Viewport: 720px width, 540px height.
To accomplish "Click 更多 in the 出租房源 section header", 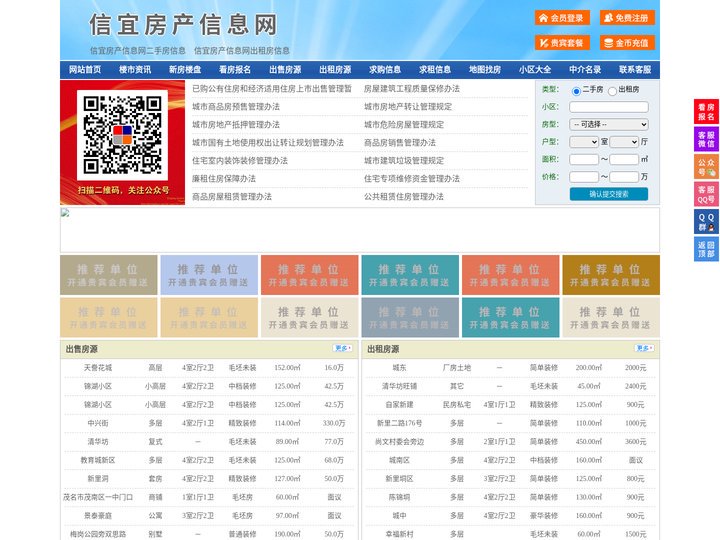I will pyautogui.click(x=644, y=349).
